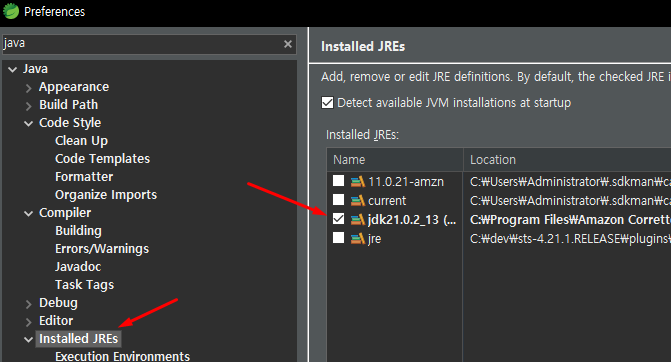Toggle Detect available JVM installations at startup
Viewport: 671px width, 362px height.
coord(327,103)
